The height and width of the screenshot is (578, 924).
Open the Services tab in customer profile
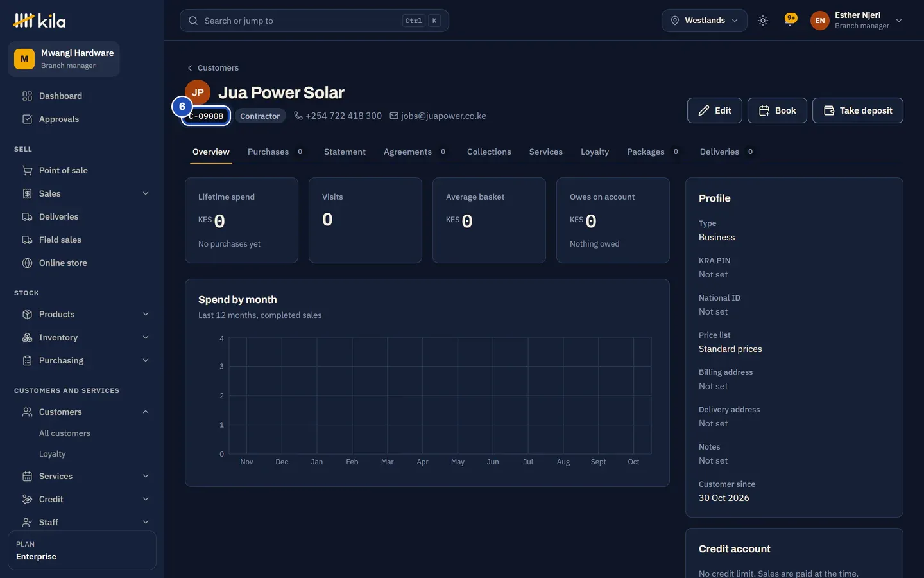point(546,152)
